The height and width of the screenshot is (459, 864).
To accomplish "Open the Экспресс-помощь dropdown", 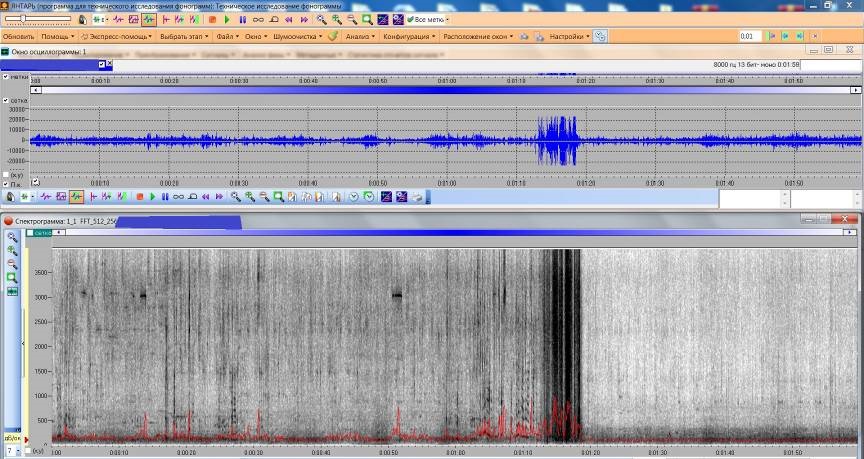I will point(116,36).
